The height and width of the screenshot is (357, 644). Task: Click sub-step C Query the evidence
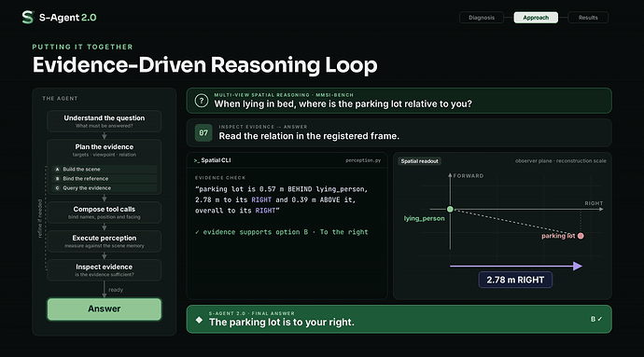click(x=105, y=188)
